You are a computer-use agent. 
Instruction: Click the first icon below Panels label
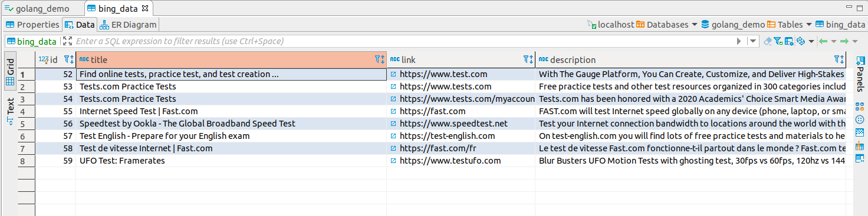coord(860,107)
